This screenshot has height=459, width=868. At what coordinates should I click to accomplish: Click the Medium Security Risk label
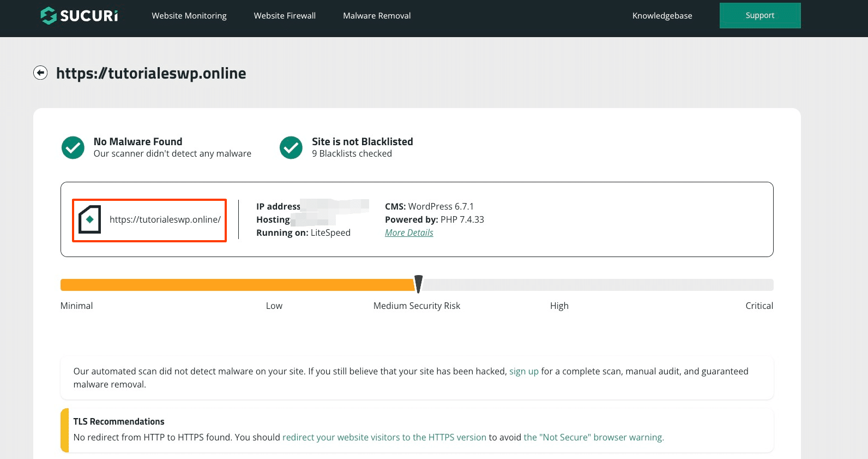[x=417, y=306]
